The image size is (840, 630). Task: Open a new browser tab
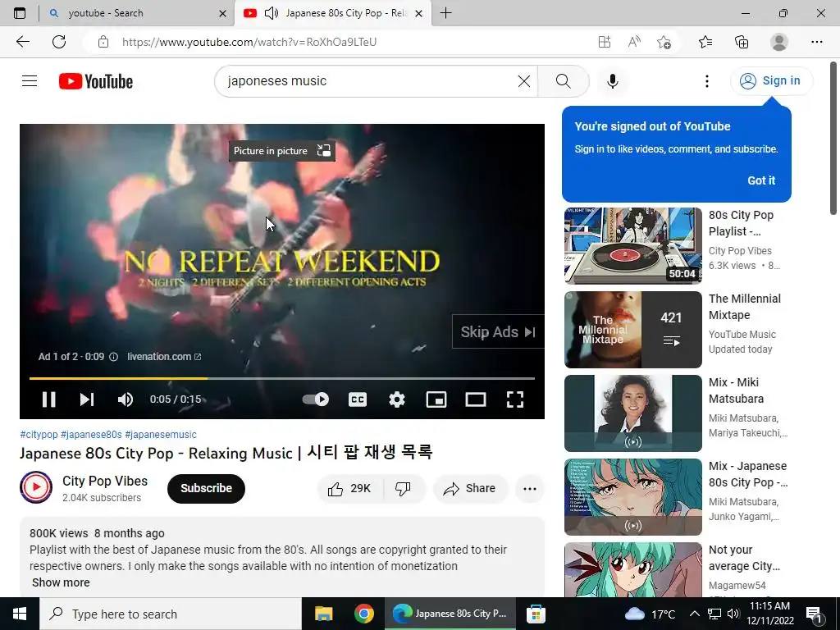445,13
